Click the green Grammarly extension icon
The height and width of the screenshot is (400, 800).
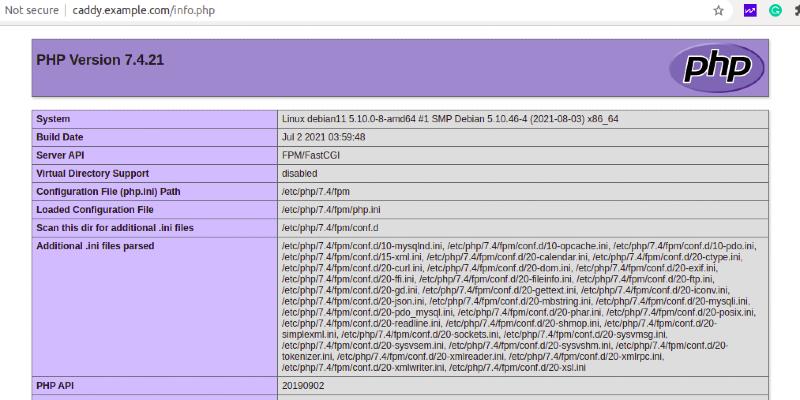[775, 10]
